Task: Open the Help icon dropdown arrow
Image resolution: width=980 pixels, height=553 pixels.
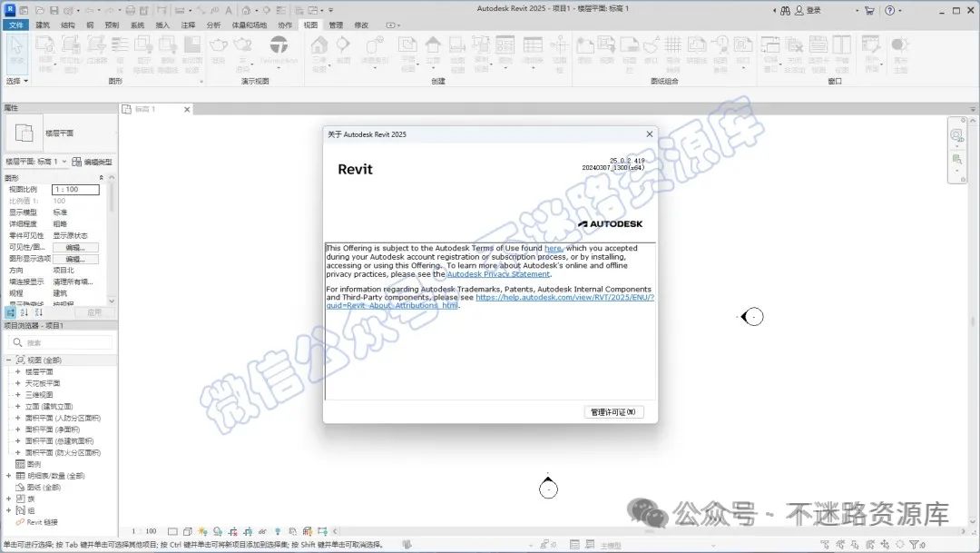Action: (x=900, y=11)
